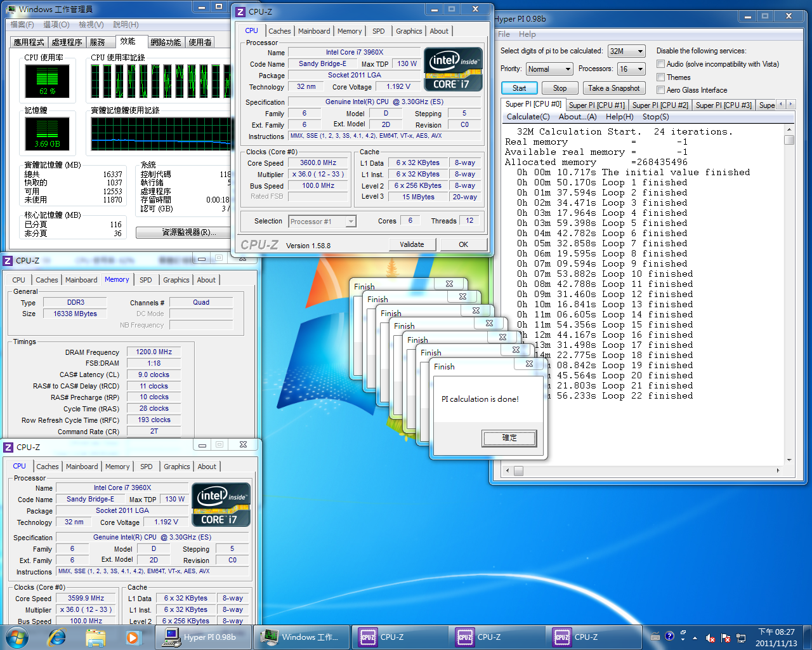Image resolution: width=812 pixels, height=650 pixels.
Task: Switch to 應用程式 tab in Task Manager
Action: tap(29, 43)
